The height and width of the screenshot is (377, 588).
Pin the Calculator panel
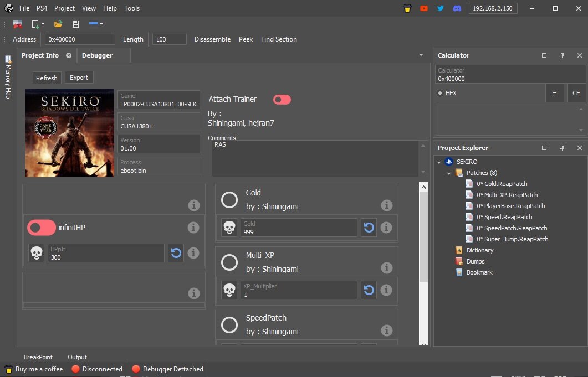[x=562, y=55]
